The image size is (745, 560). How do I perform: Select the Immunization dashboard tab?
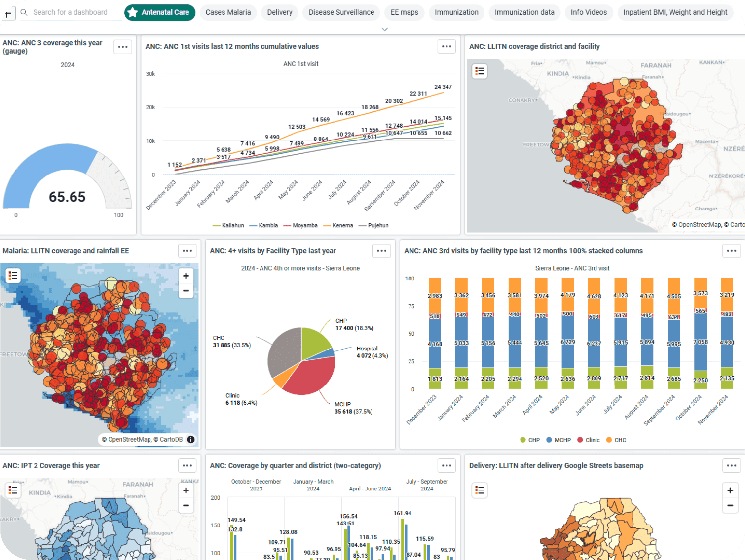[x=456, y=12]
